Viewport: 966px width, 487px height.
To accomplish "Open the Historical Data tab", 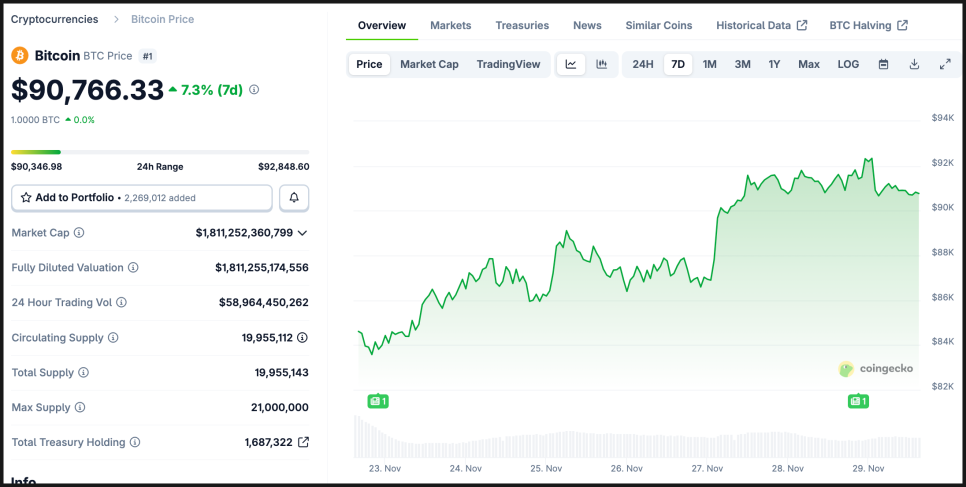I will click(761, 25).
